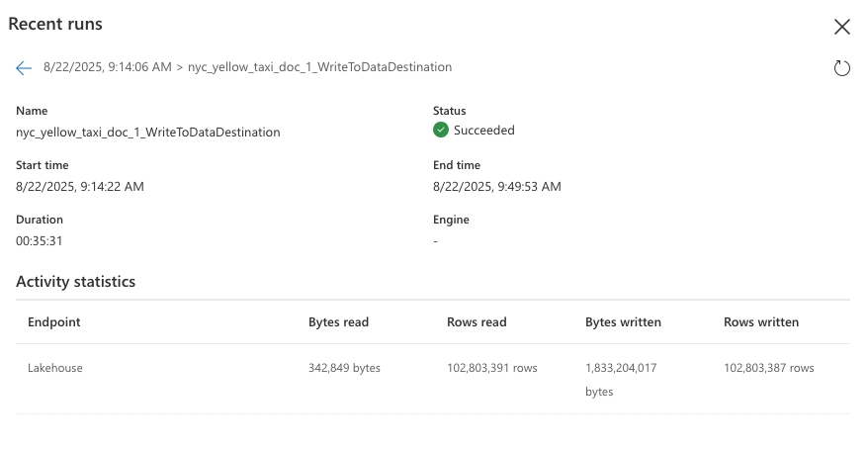Refresh the run details
This screenshot has width=868, height=450.
pyautogui.click(x=841, y=68)
